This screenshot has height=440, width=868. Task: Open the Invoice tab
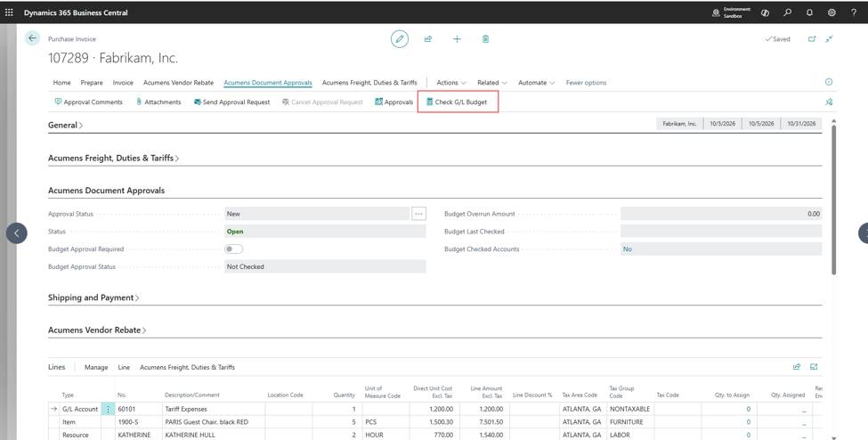(123, 83)
